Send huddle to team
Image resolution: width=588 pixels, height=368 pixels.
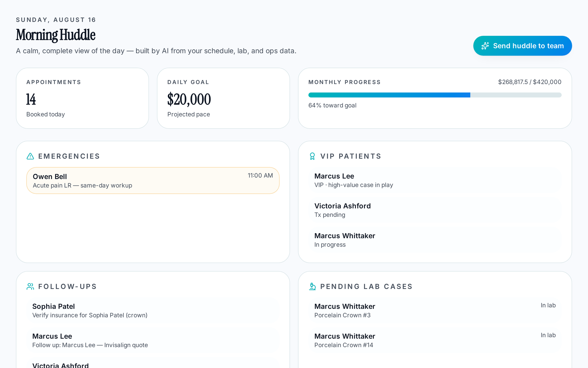pos(522,46)
